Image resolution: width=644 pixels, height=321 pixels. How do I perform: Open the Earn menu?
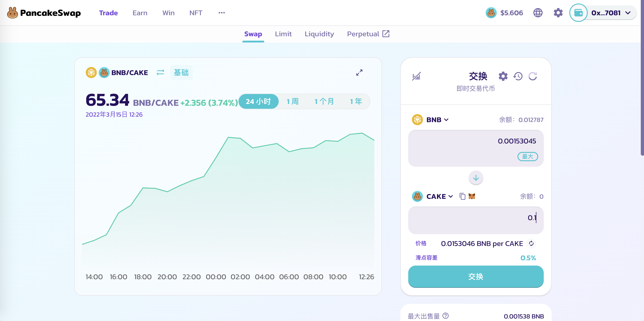[140, 13]
